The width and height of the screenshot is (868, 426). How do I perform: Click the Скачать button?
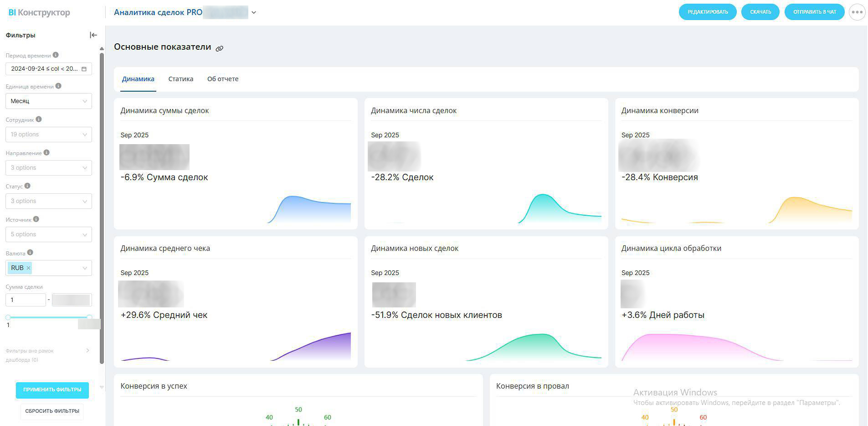[760, 12]
